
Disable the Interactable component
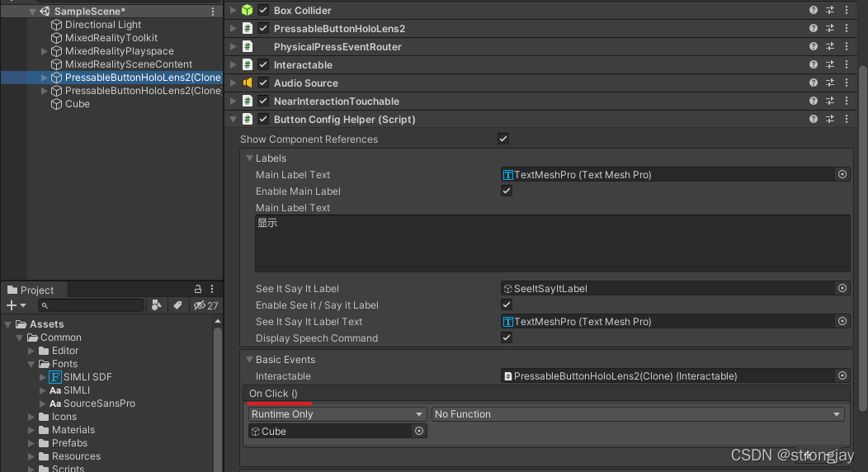point(263,64)
